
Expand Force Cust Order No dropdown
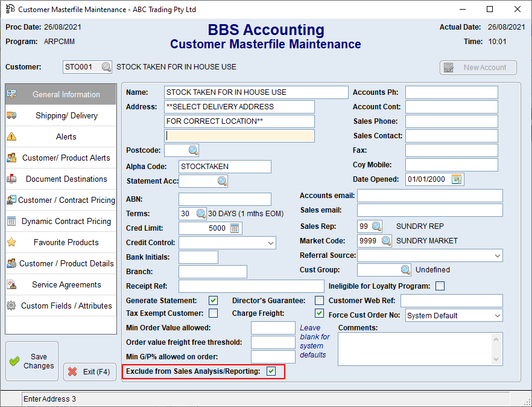497,315
